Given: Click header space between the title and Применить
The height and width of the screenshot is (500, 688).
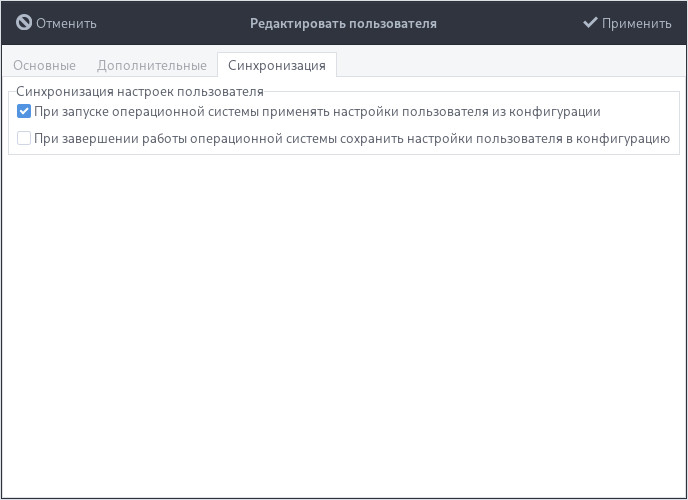Looking at the screenshot, I should click(x=510, y=22).
